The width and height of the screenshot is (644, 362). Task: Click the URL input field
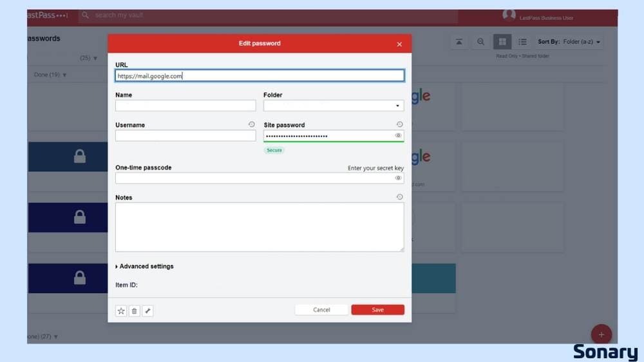[x=260, y=75]
